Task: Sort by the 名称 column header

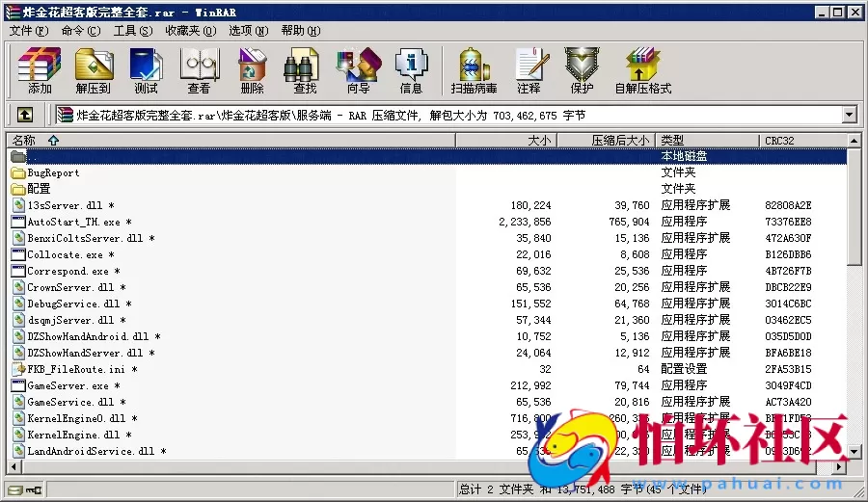Action: (x=231, y=141)
